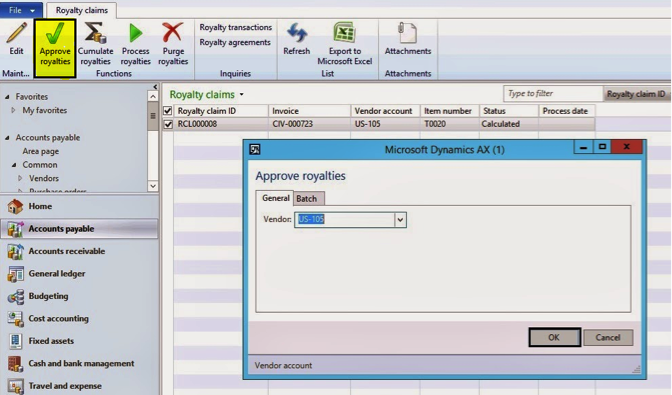Sort by Item number column header
This screenshot has height=395, width=672.
click(x=450, y=111)
